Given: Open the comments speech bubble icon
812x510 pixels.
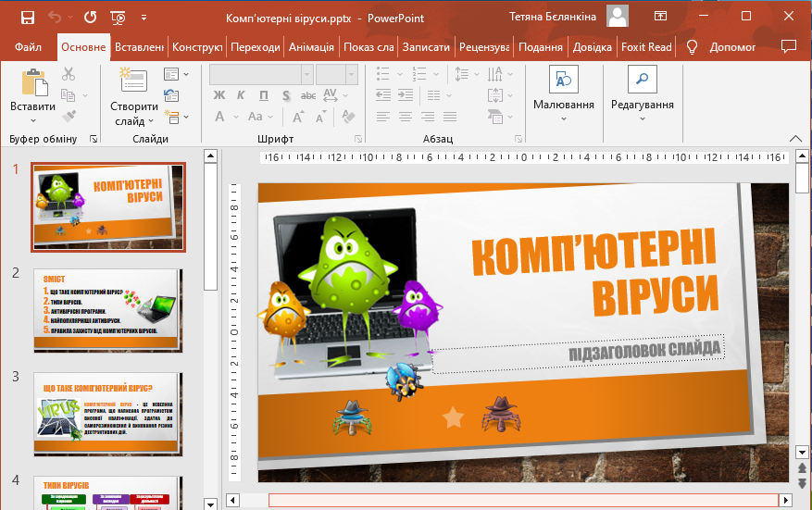Looking at the screenshot, I should (x=788, y=46).
